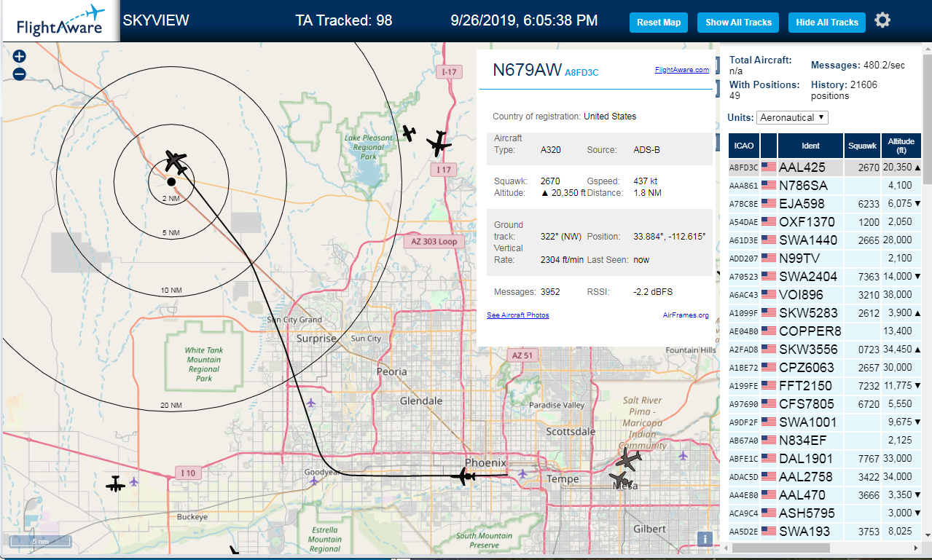
Task: Click the US flag in the SWA193 row
Action: coord(768,532)
